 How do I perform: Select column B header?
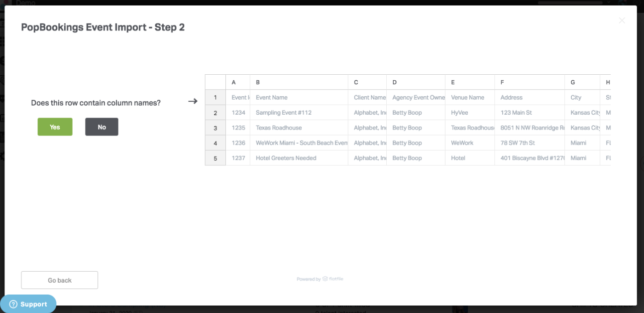[x=299, y=82]
